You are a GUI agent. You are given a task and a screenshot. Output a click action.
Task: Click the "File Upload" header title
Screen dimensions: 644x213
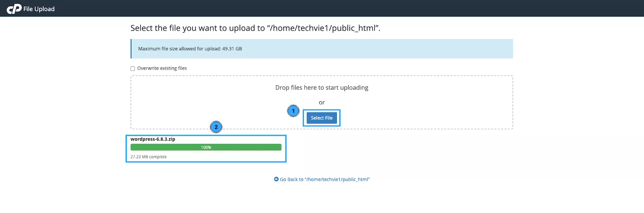pyautogui.click(x=39, y=9)
